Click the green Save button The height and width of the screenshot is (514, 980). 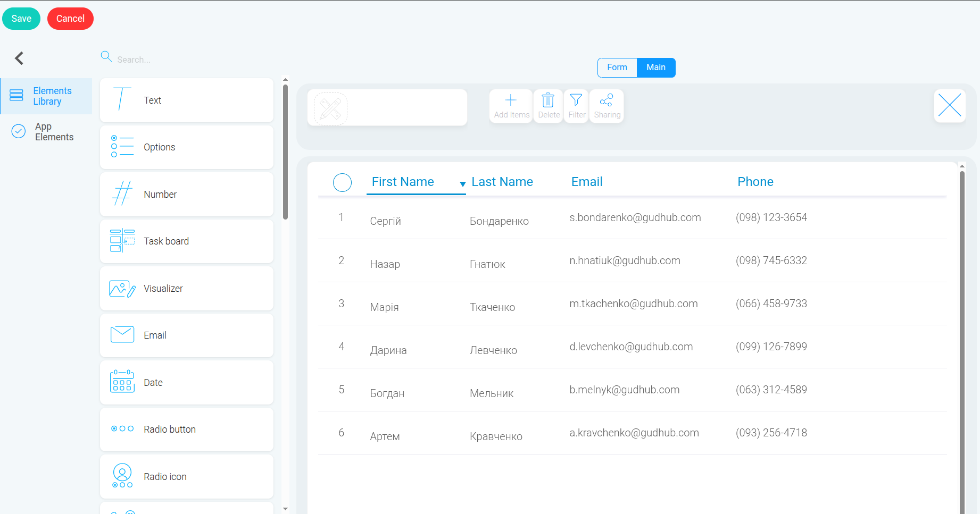(21, 19)
